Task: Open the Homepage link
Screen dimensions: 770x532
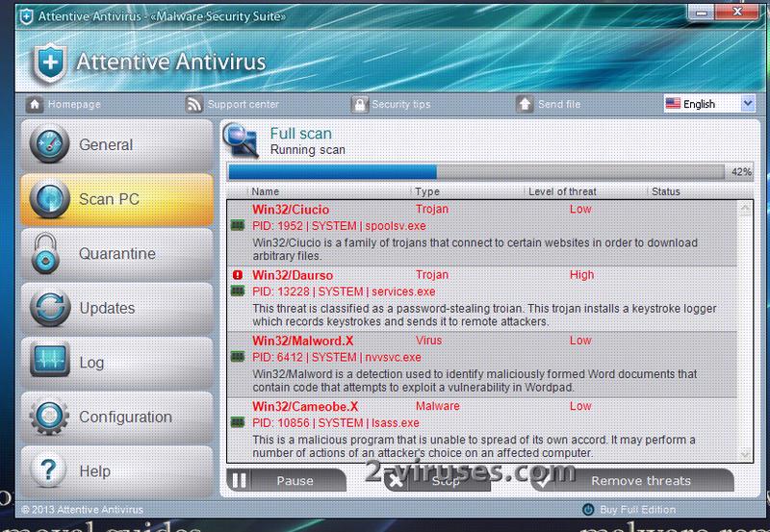Action: click(x=74, y=104)
